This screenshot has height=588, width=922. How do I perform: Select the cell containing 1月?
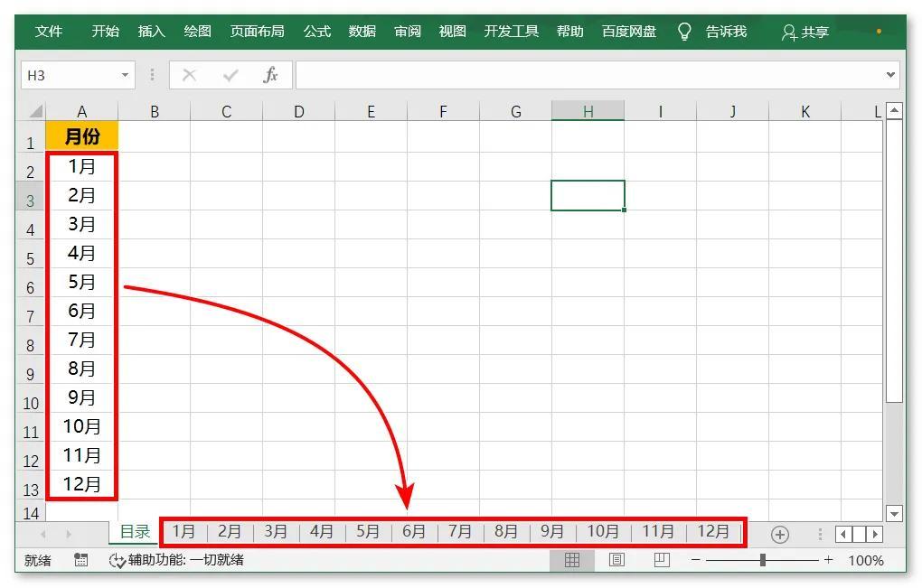(x=81, y=166)
